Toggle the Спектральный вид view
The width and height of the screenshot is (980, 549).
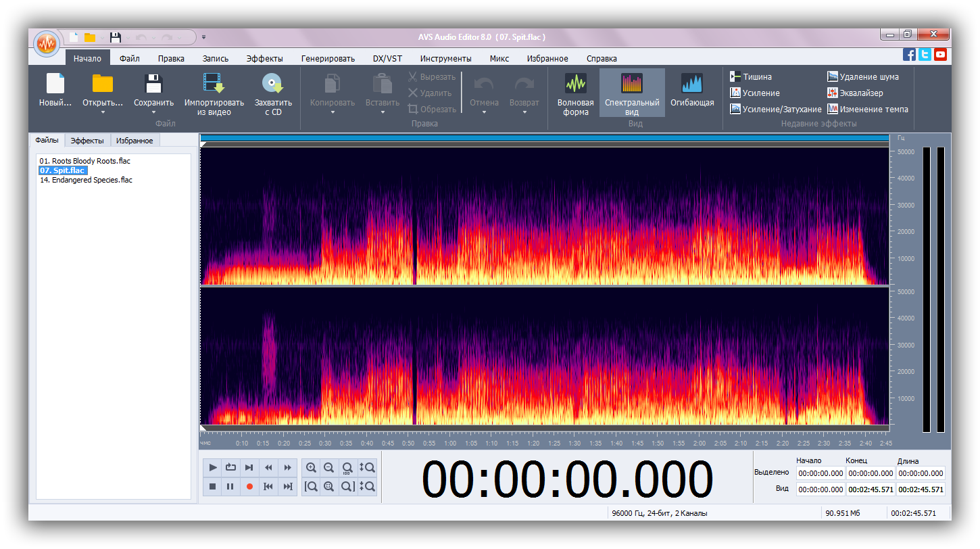[x=632, y=93]
